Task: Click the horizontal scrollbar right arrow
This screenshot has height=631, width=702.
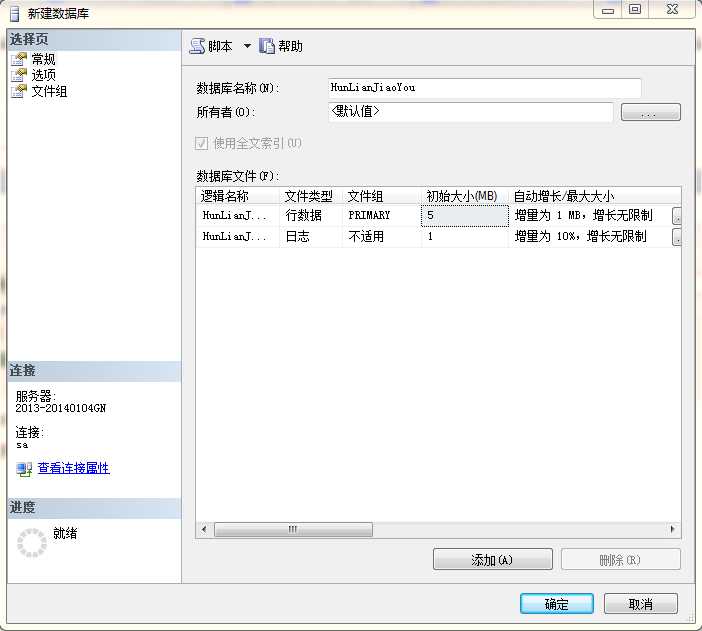Action: [672, 529]
